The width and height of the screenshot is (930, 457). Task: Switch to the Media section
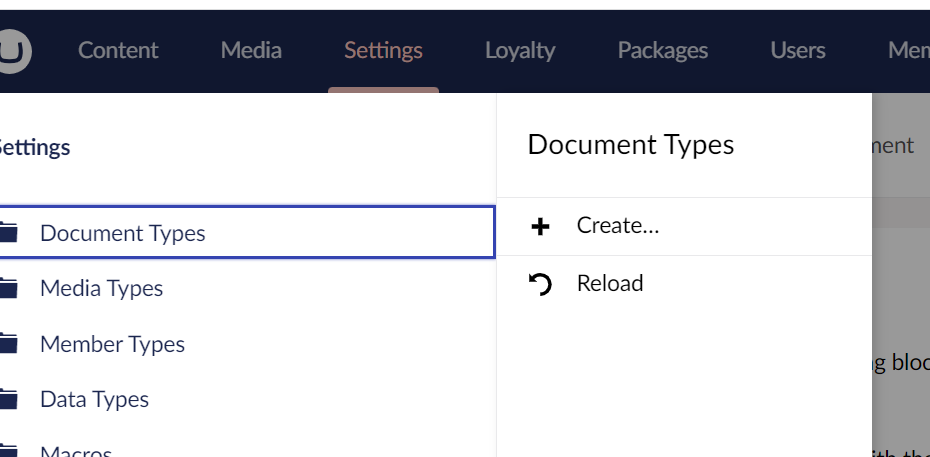pyautogui.click(x=251, y=50)
